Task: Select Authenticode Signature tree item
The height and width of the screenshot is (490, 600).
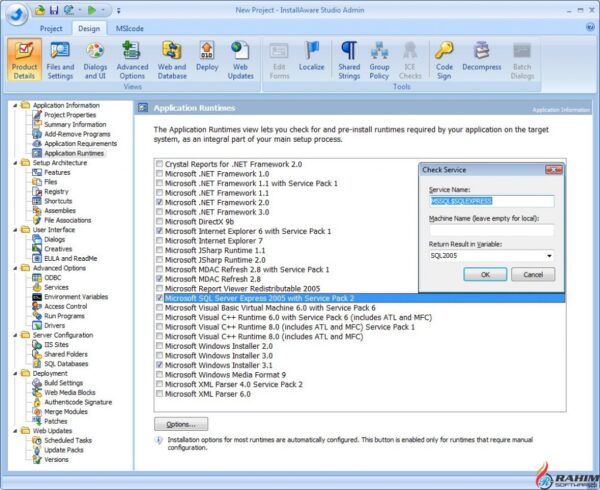Action: 78,402
